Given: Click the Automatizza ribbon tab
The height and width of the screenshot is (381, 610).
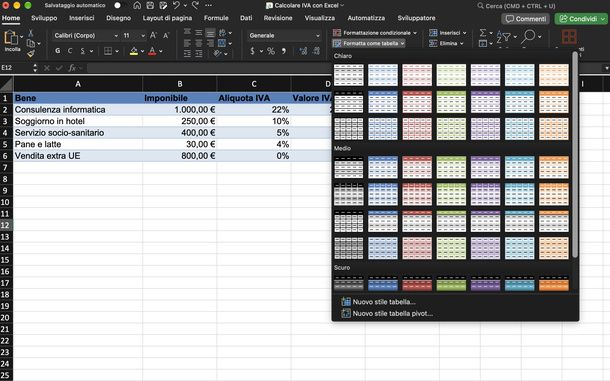Looking at the screenshot, I should point(366,18).
